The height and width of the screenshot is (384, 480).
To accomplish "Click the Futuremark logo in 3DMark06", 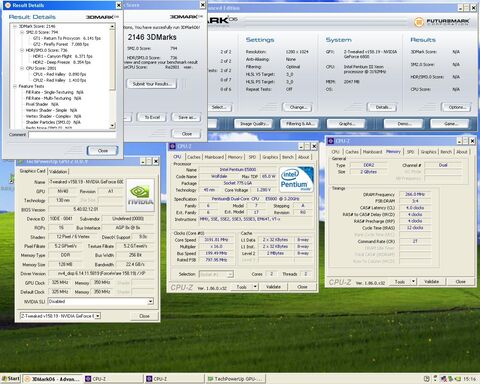I will 442,22.
